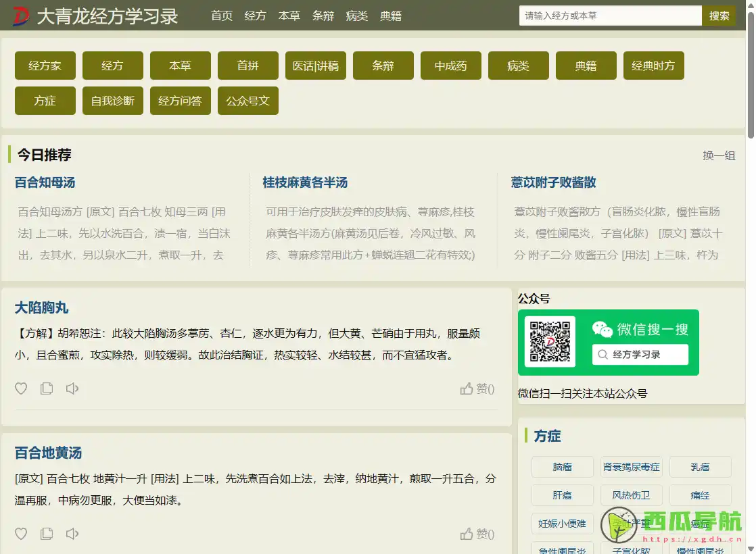Open the QR code in the 公众号 panel
The image size is (756, 554).
(550, 342)
